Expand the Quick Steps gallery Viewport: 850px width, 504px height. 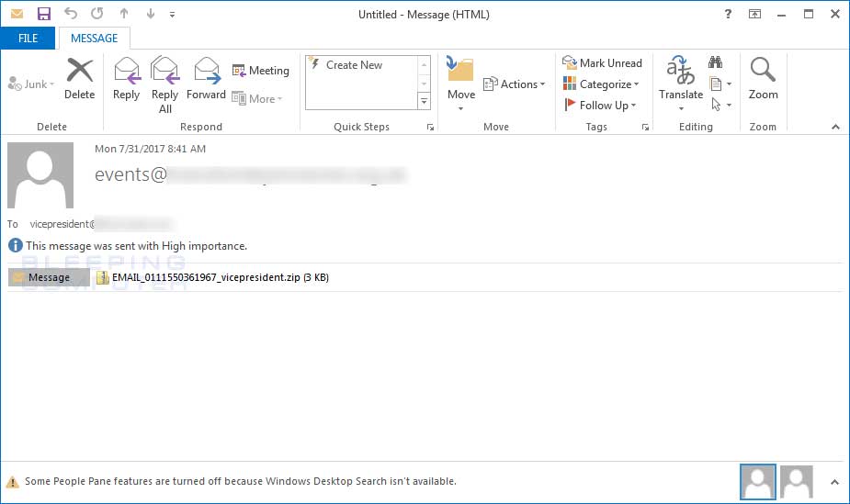(424, 101)
